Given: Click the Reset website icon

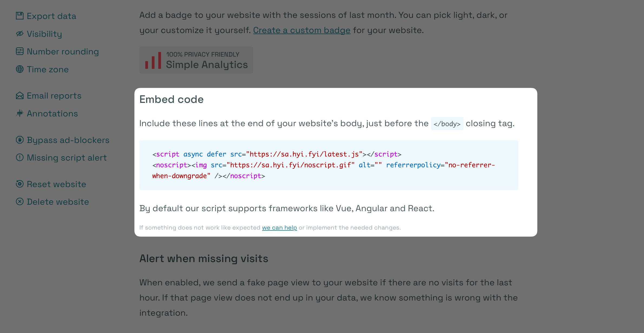Looking at the screenshot, I should click(20, 184).
